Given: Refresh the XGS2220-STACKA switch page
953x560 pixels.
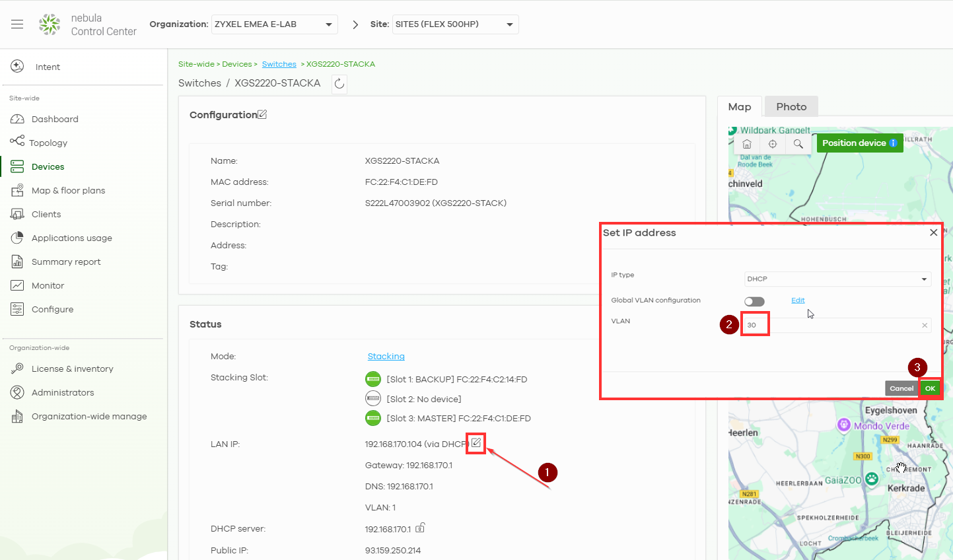Looking at the screenshot, I should (339, 83).
